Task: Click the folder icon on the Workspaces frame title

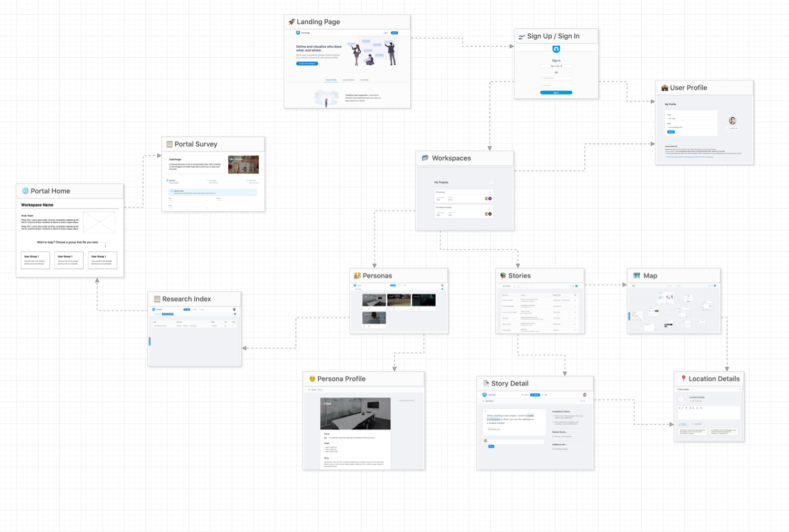Action: (x=425, y=158)
